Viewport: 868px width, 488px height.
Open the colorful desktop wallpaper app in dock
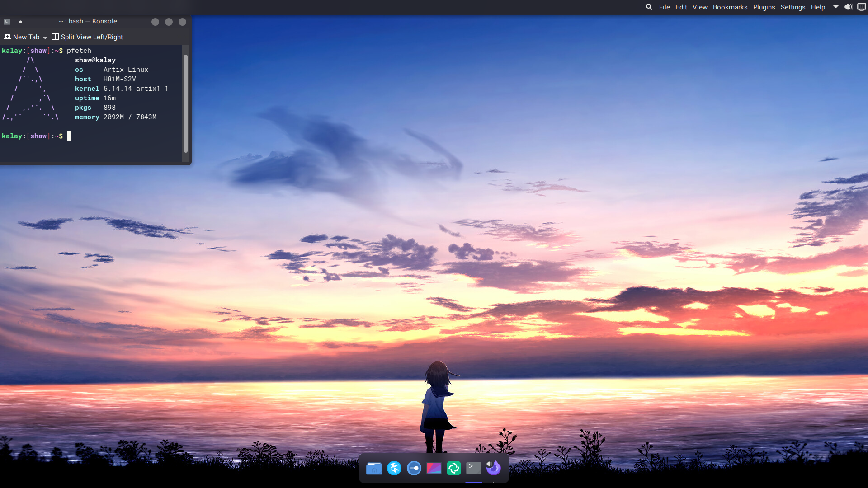[434, 468]
